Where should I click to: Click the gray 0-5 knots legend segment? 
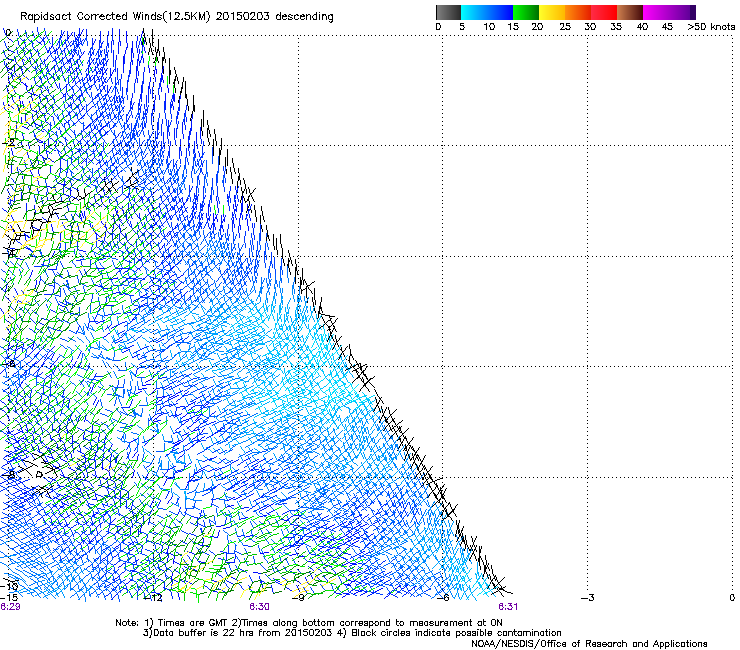(x=448, y=12)
